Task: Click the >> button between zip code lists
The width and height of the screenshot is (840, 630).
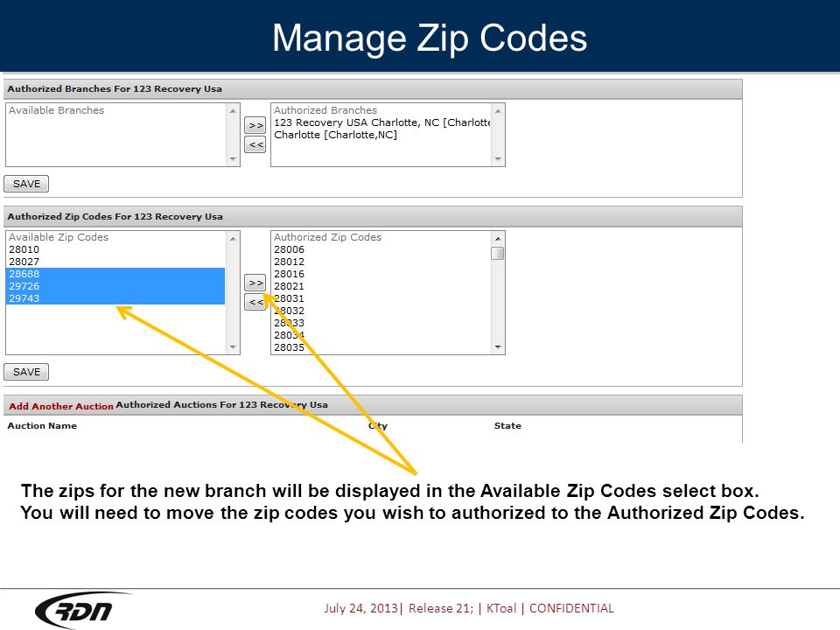Action: [255, 283]
